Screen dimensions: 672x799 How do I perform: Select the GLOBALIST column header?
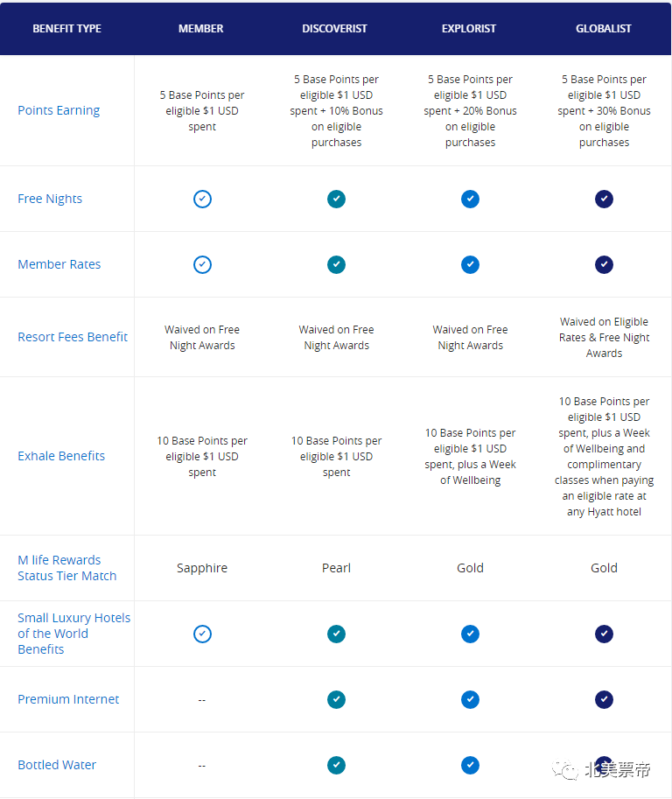[604, 29]
